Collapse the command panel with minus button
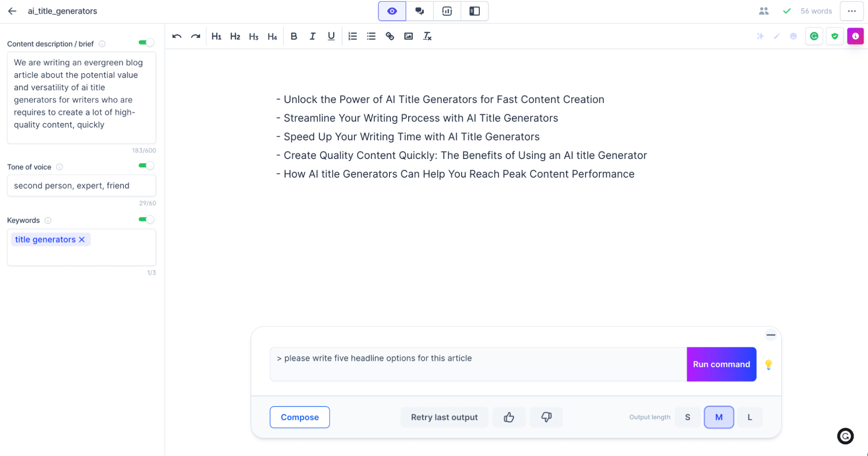The image size is (868, 456). (x=771, y=335)
